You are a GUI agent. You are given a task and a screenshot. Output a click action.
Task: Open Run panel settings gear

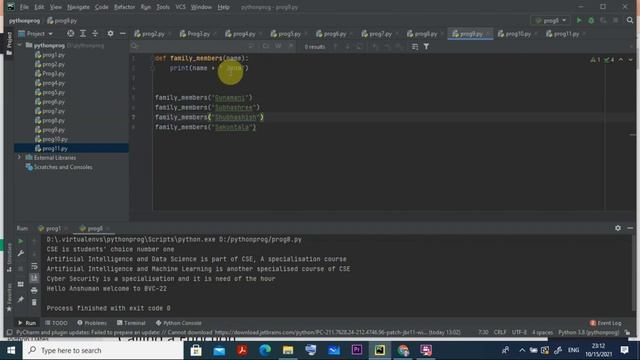[x=618, y=228]
